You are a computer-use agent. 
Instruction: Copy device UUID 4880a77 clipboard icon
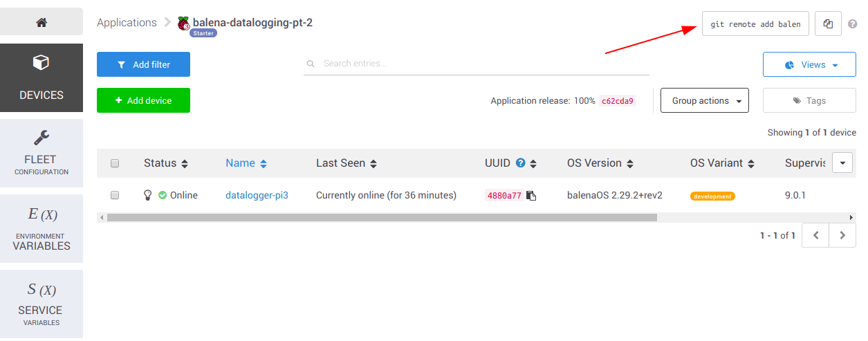[x=531, y=196]
